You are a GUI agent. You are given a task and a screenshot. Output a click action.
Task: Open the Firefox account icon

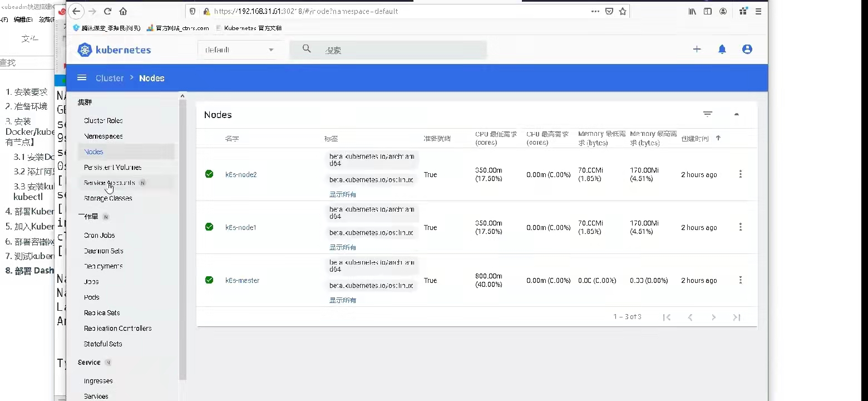723,11
